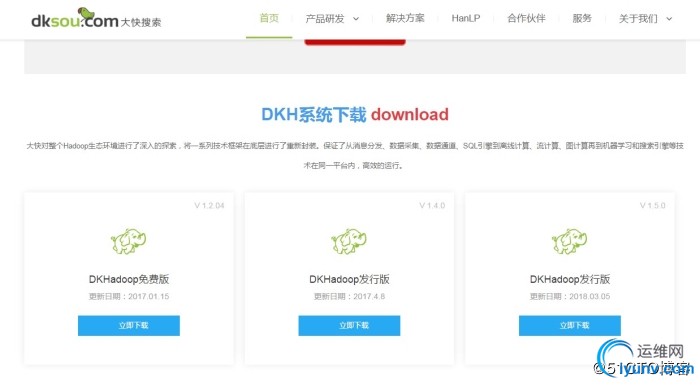The width and height of the screenshot is (700, 385).
Task: Select DKHadoop发行版 title in V 1.4.0 card
Action: (349, 279)
